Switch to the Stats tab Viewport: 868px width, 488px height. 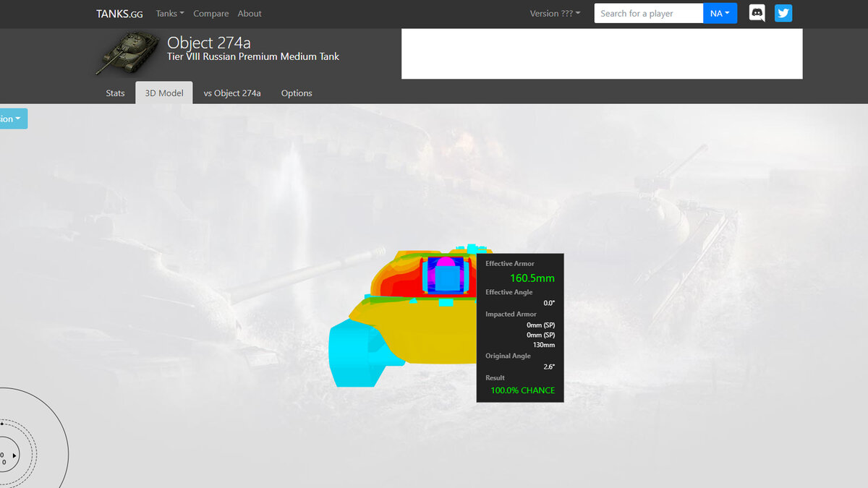point(116,93)
